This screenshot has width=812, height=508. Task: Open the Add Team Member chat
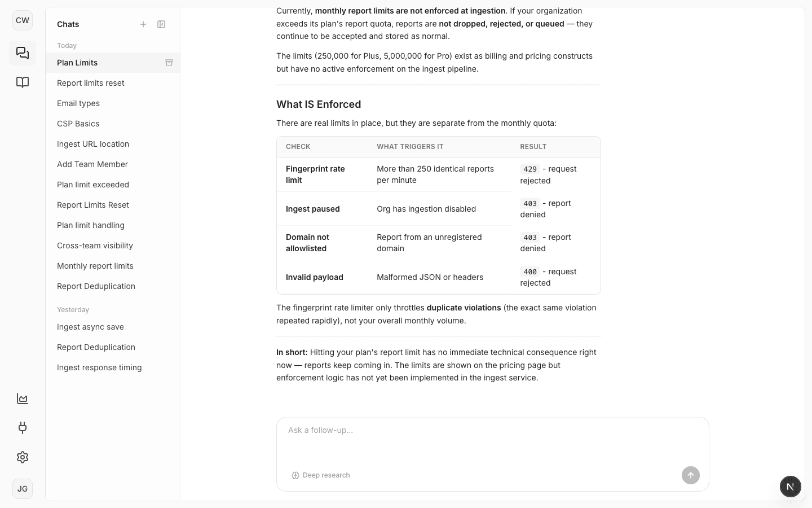92,164
